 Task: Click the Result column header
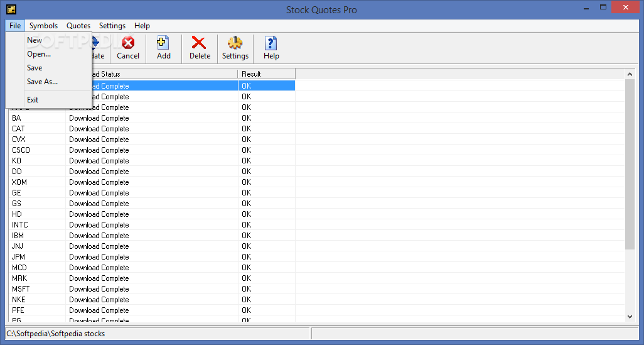click(267, 74)
